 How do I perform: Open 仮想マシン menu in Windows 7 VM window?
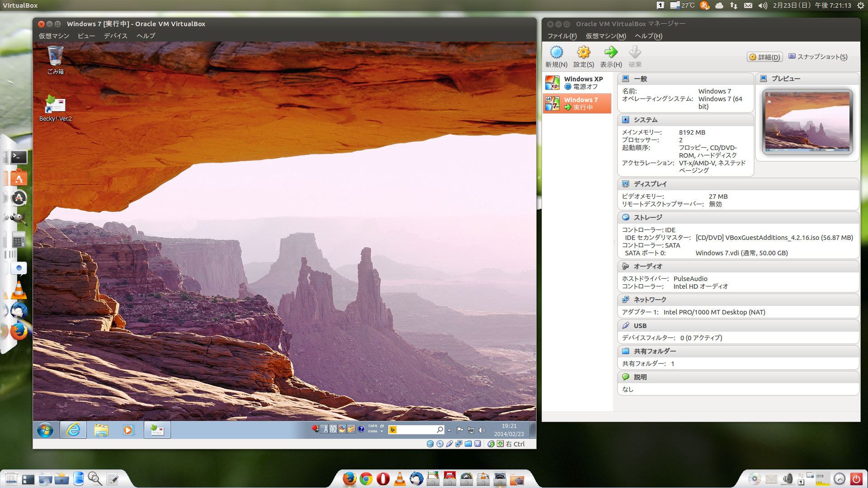click(x=54, y=36)
